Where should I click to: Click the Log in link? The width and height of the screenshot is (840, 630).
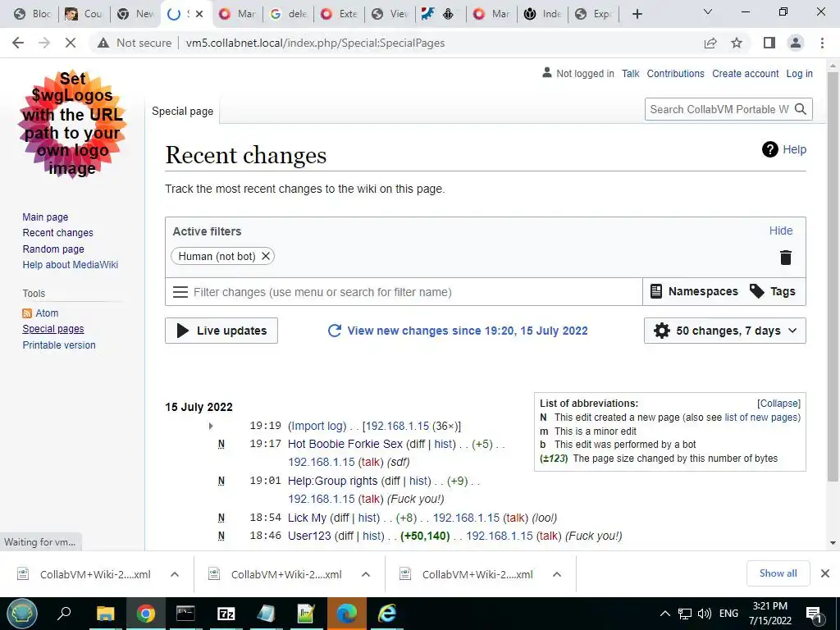799,73
